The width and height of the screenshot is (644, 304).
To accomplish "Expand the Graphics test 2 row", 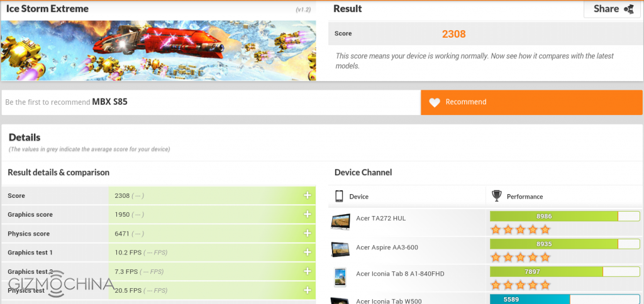I will pyautogui.click(x=308, y=271).
